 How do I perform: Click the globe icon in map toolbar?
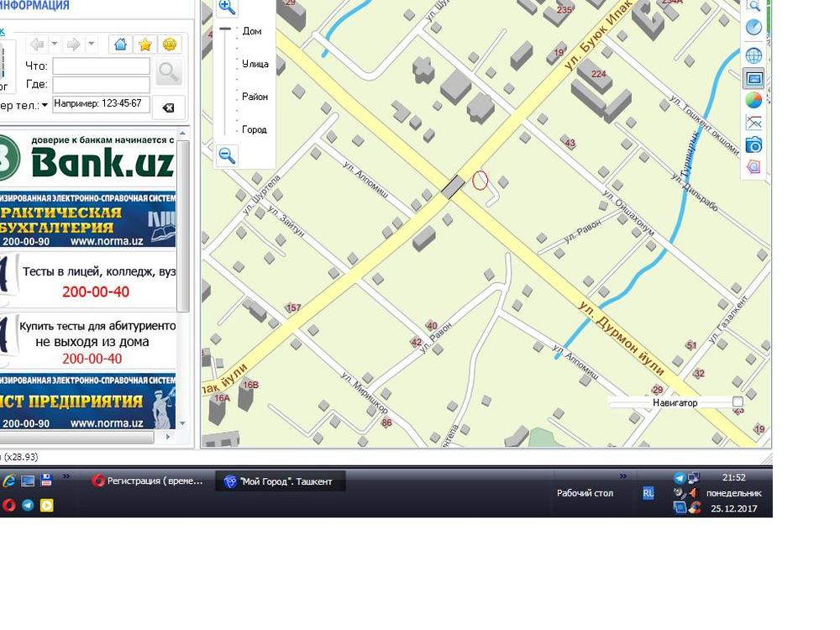pos(753,56)
